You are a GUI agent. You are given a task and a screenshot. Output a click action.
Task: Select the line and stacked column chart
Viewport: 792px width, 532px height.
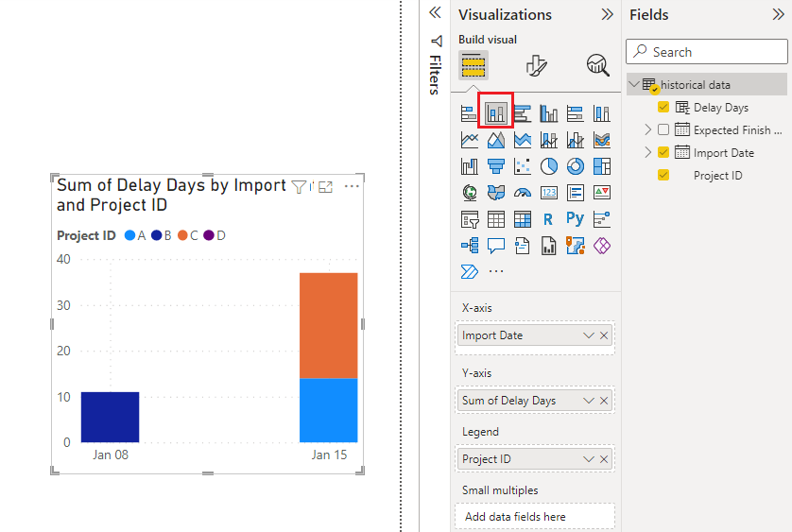tap(548, 140)
